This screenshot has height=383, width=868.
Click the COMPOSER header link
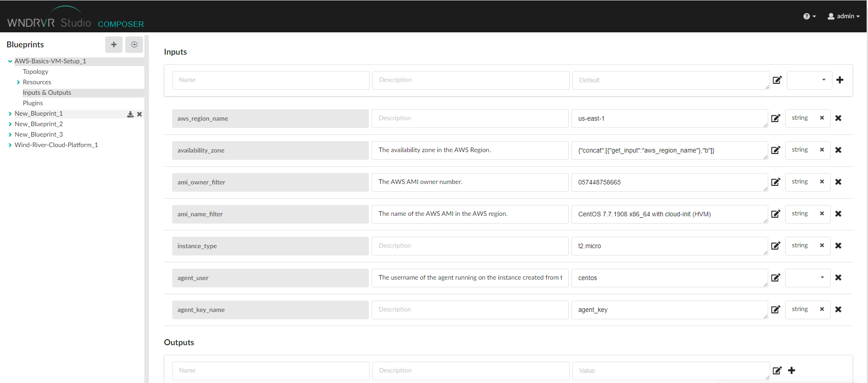coord(121,24)
